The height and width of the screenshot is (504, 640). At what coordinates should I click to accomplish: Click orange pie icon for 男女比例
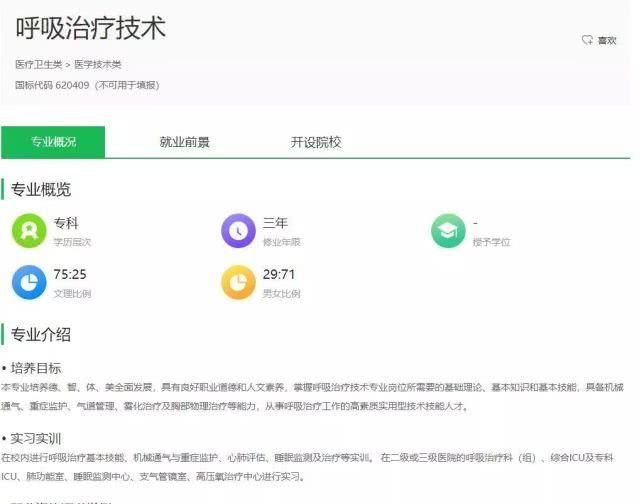click(238, 282)
